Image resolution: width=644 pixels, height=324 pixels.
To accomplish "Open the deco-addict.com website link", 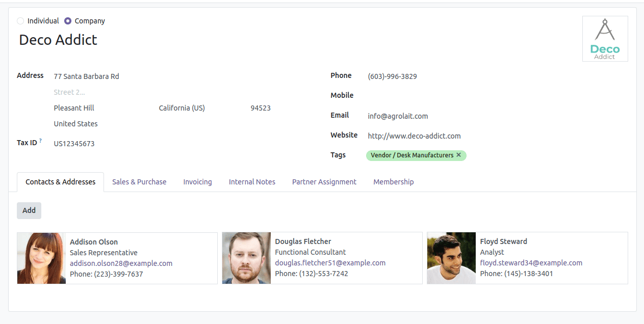I will click(414, 136).
